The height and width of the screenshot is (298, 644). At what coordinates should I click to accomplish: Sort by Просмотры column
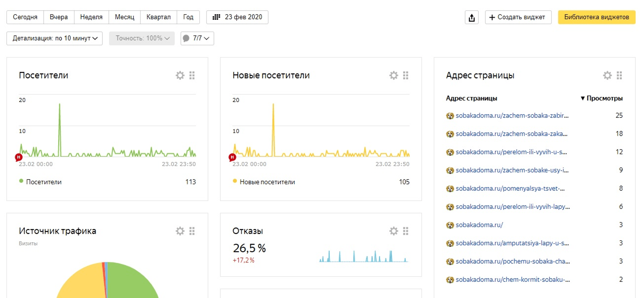click(x=602, y=98)
